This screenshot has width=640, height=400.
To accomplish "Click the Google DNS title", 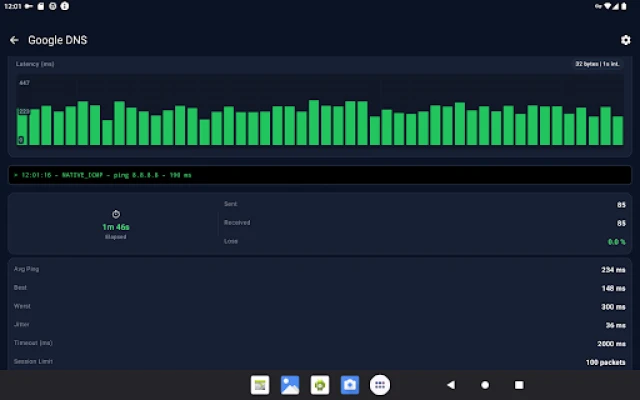I will 58,40.
